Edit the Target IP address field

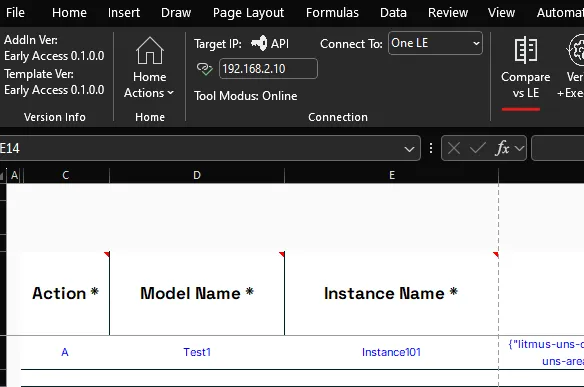(268, 69)
